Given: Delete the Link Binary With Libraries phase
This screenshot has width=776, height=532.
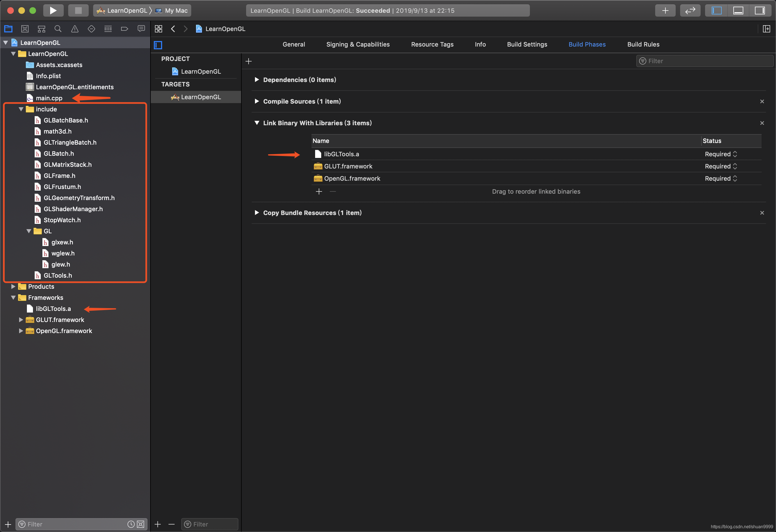Looking at the screenshot, I should tap(762, 123).
